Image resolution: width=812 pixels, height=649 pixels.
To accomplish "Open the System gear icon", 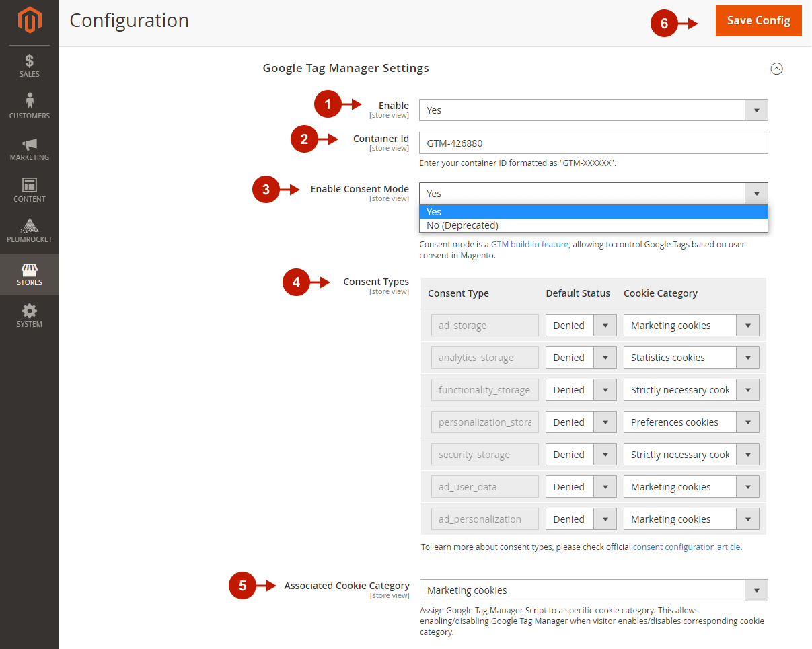I will pos(30,315).
